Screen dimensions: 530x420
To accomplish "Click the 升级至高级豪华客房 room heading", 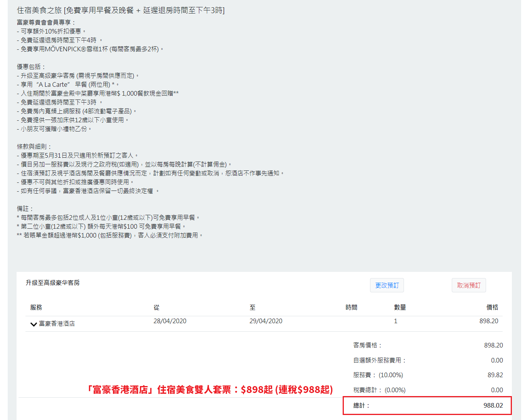I will (53, 283).
